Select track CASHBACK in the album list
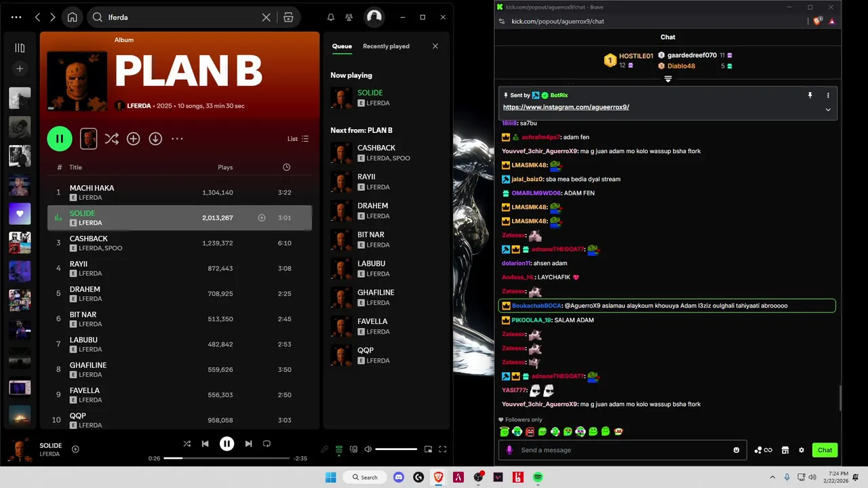The width and height of the screenshot is (868, 488). 180,243
